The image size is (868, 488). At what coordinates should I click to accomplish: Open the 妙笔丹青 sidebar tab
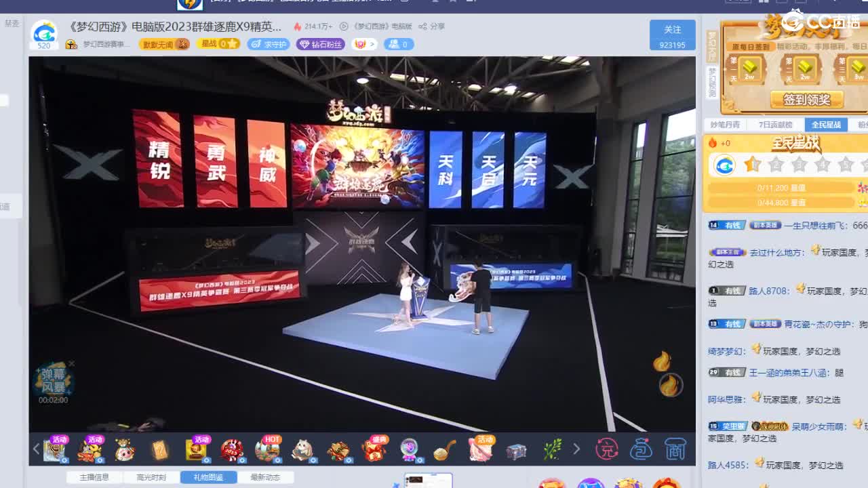[725, 125]
